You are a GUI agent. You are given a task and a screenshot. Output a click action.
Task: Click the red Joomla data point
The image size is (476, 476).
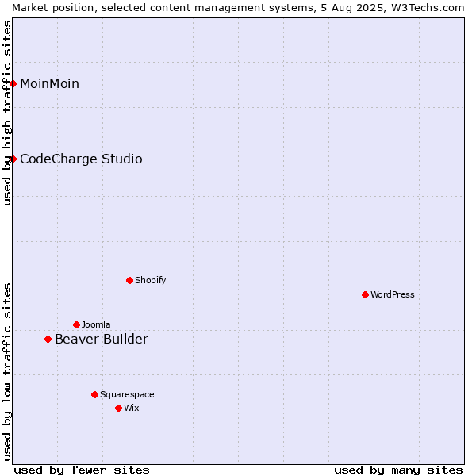76,324
